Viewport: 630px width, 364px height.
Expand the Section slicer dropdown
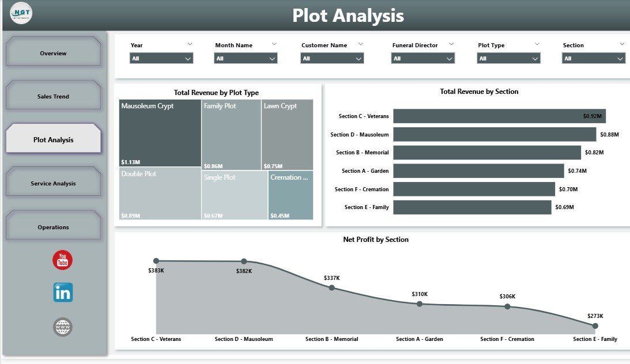(621, 58)
